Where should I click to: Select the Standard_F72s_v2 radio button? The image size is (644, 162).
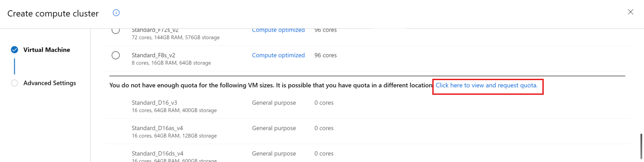point(116,30)
